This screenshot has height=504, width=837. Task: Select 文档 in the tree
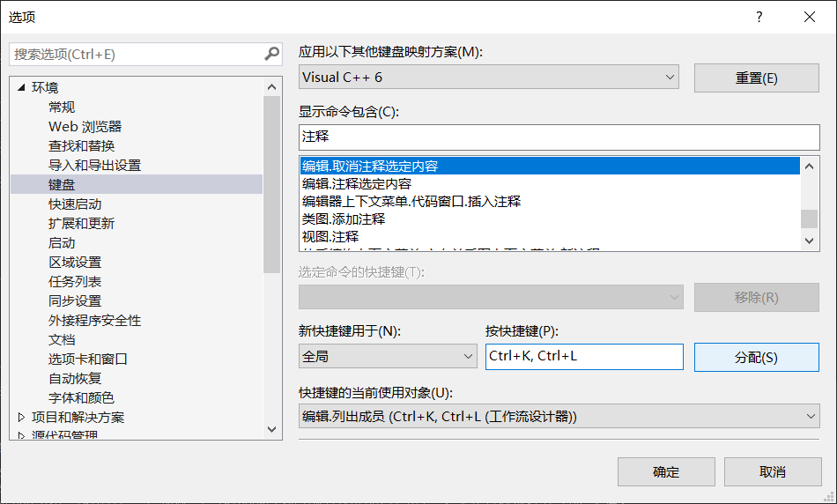point(62,339)
